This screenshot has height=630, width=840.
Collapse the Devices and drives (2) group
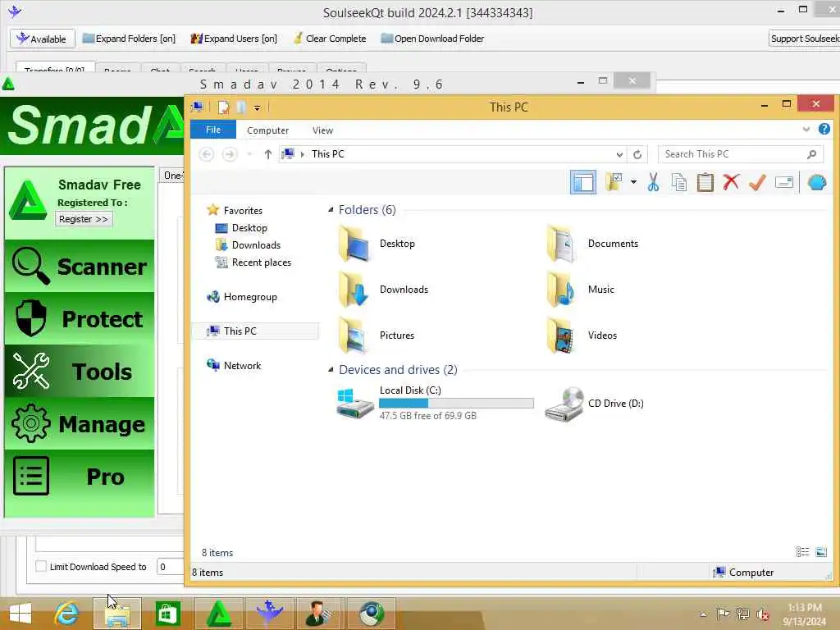331,370
